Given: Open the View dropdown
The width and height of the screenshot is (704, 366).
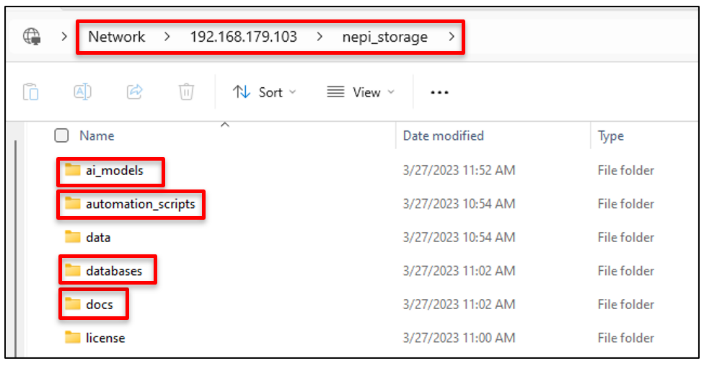Looking at the screenshot, I should (361, 93).
